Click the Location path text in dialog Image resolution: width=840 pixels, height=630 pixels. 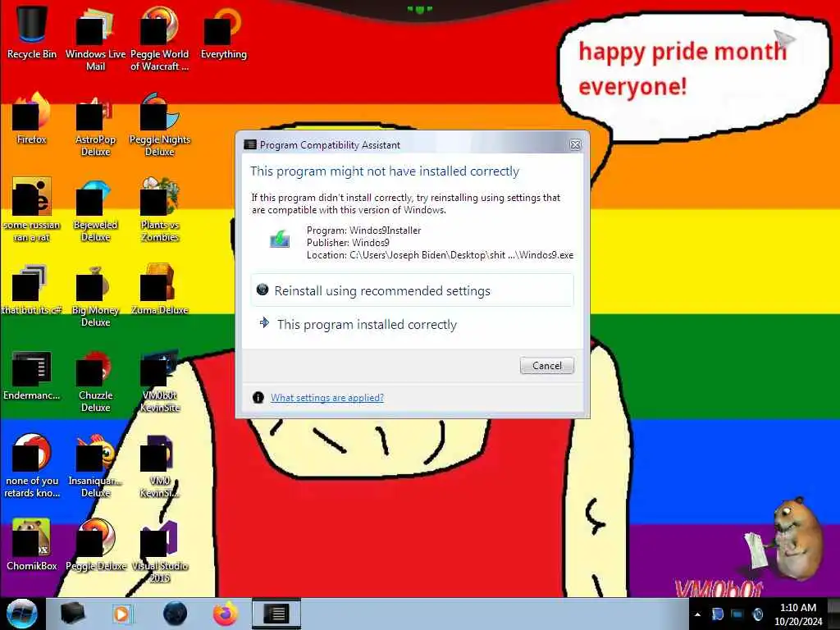coord(440,255)
